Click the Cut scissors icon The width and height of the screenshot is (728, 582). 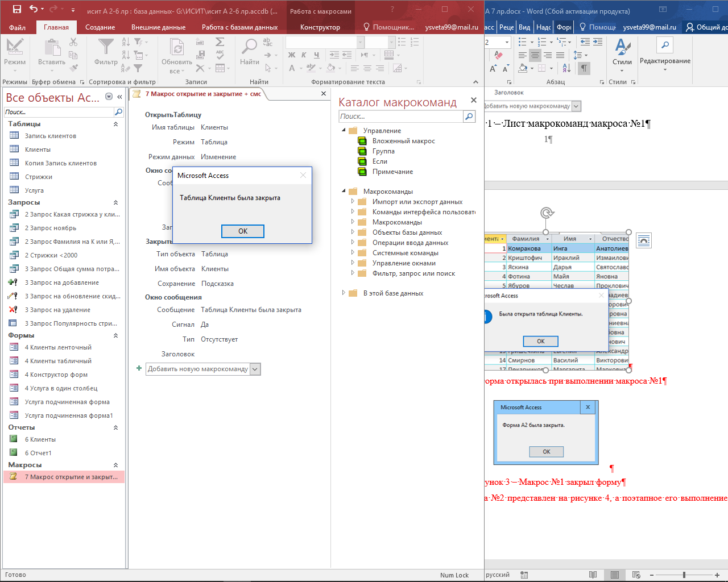73,42
